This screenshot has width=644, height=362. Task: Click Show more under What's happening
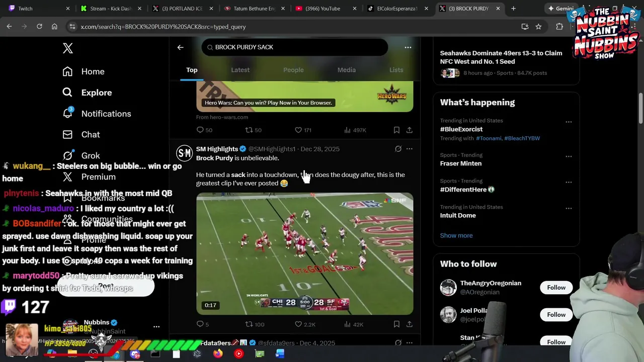click(456, 235)
